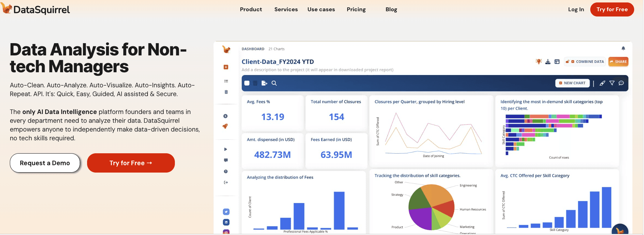
Task: Click the Log In link
Action: click(576, 9)
